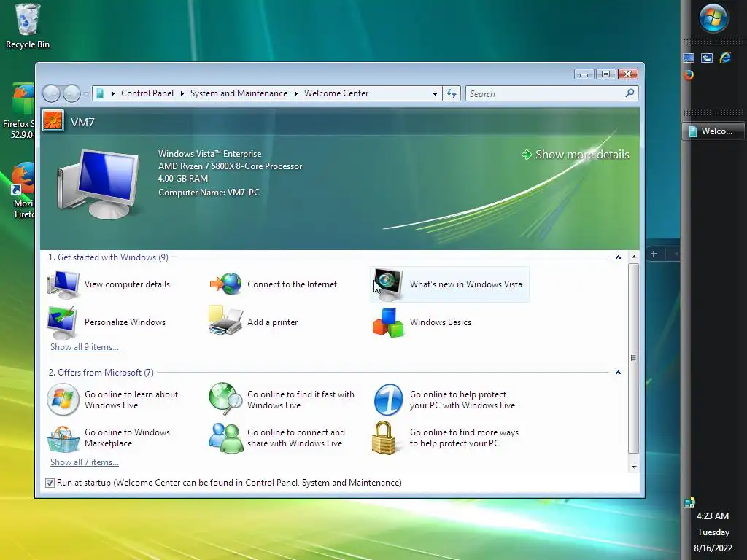Click the Windows Live OneCare blue icon

tap(388, 400)
